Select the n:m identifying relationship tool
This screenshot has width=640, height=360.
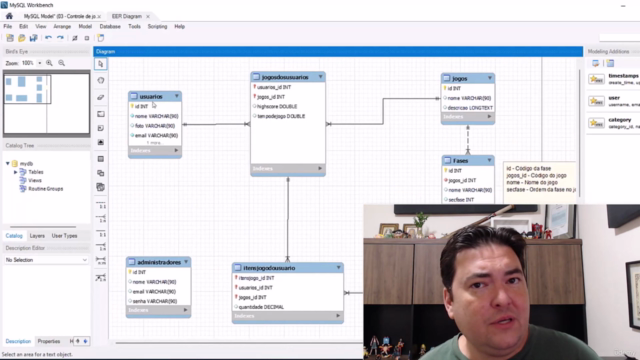tap(101, 261)
